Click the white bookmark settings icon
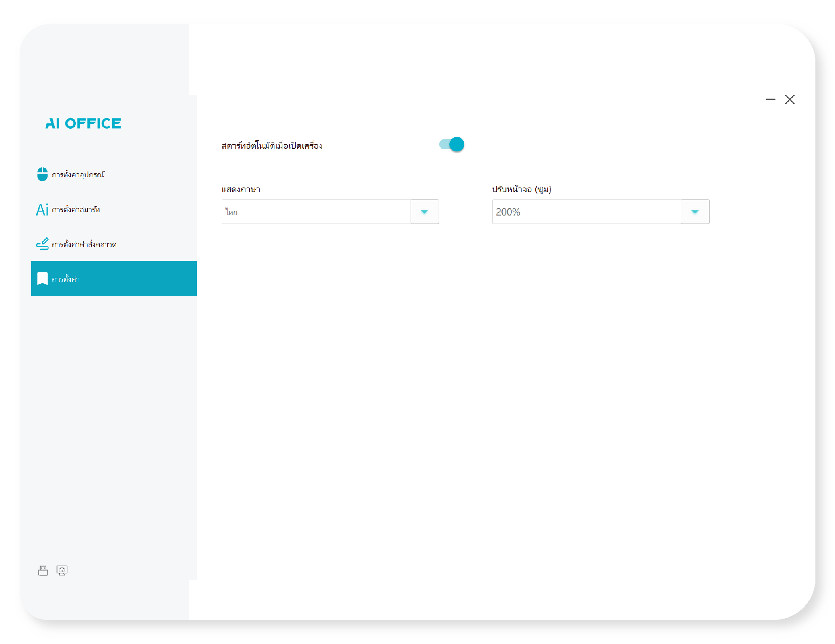Image resolution: width=835 pixels, height=644 pixels. [x=42, y=278]
